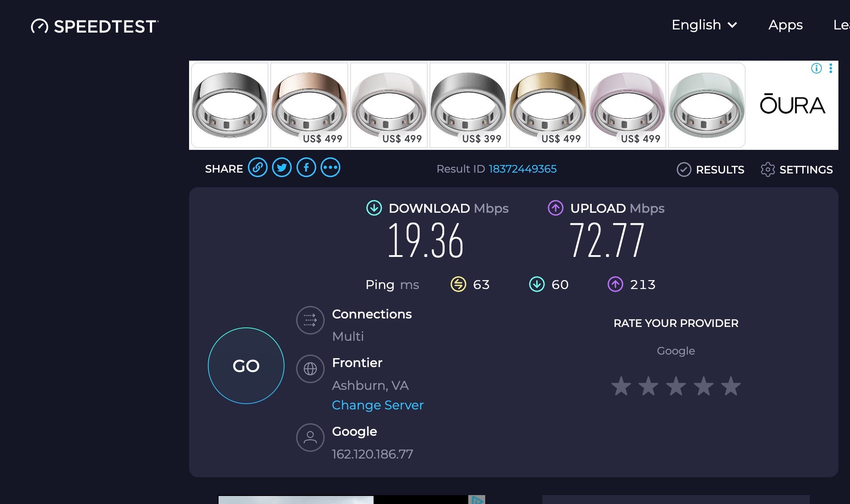This screenshot has width=850, height=504.
Task: Open the Settings gear icon
Action: tap(768, 169)
